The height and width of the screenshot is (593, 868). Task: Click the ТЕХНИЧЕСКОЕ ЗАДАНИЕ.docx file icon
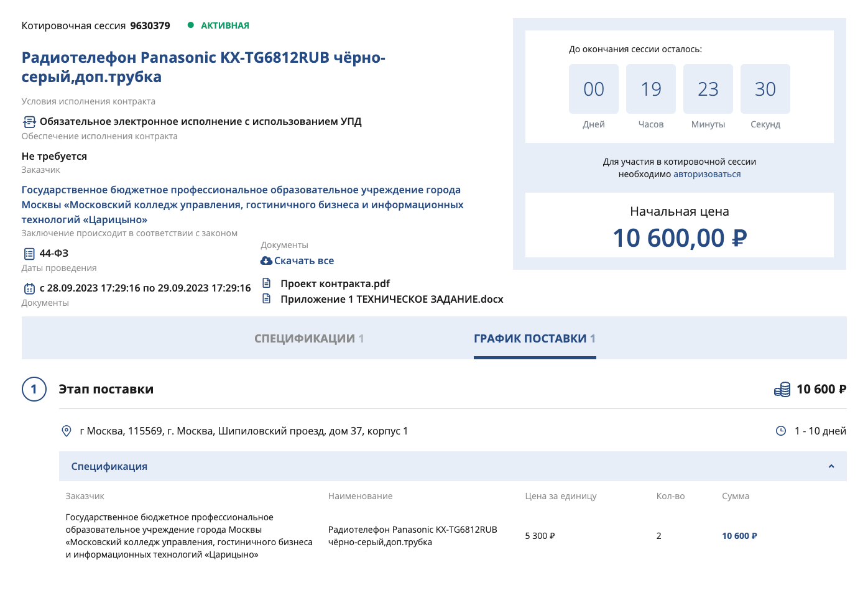267,299
